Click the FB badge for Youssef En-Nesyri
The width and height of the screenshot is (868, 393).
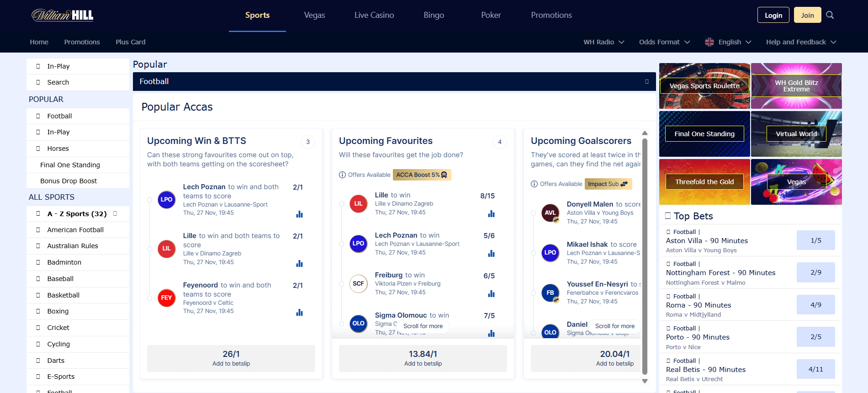pyautogui.click(x=550, y=293)
